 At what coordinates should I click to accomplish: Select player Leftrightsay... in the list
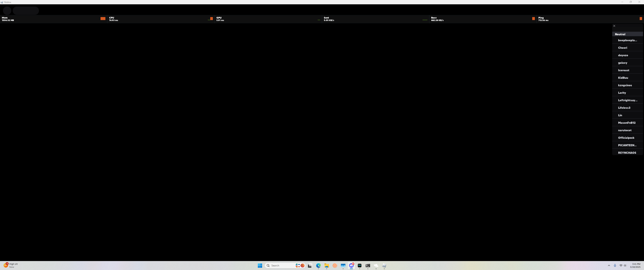pyautogui.click(x=627, y=100)
